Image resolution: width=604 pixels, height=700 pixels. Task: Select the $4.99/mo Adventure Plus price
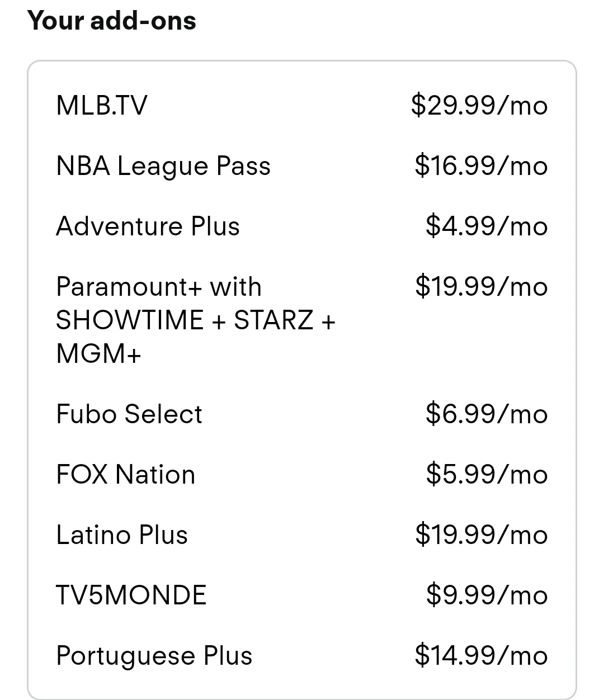tap(487, 226)
